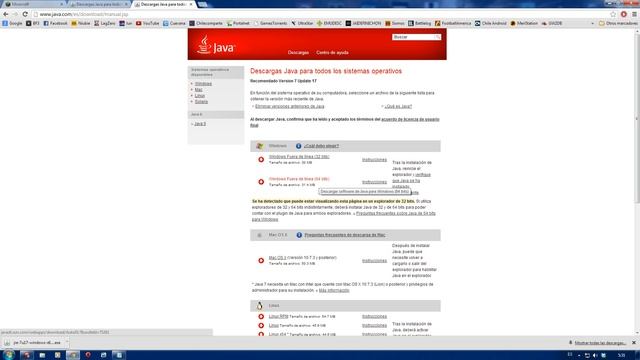The image size is (640, 360).
Task: Click the Java 6 link in sidebar
Action: (200, 124)
